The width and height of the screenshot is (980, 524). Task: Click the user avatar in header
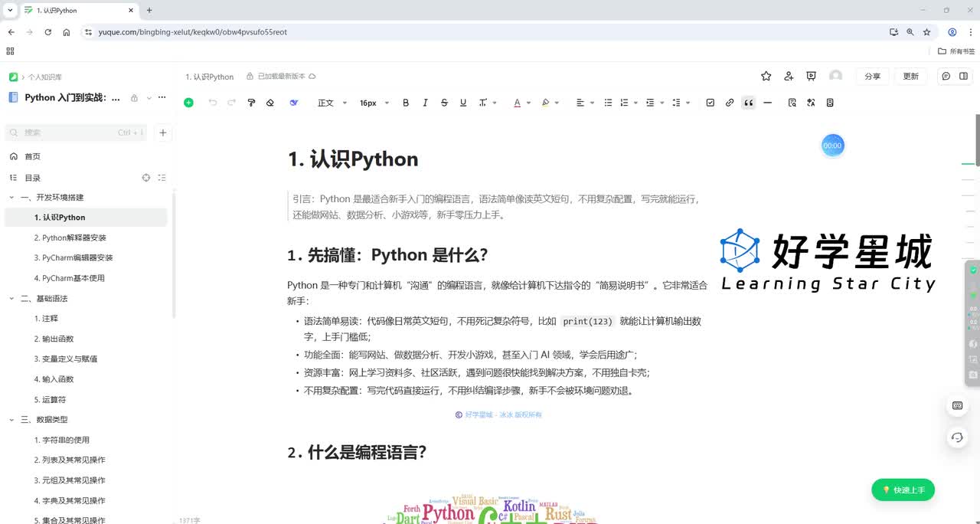click(x=836, y=76)
